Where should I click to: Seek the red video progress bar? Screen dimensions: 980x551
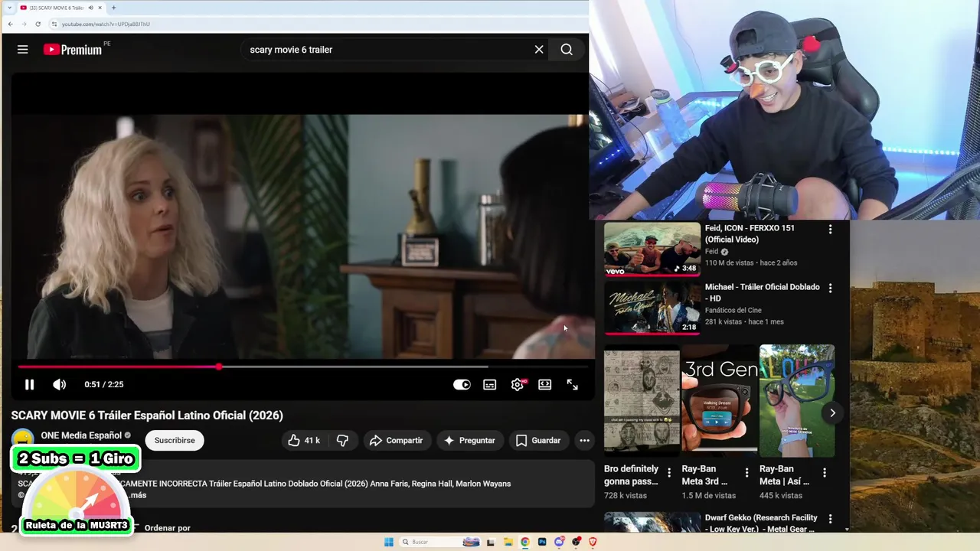302,367
